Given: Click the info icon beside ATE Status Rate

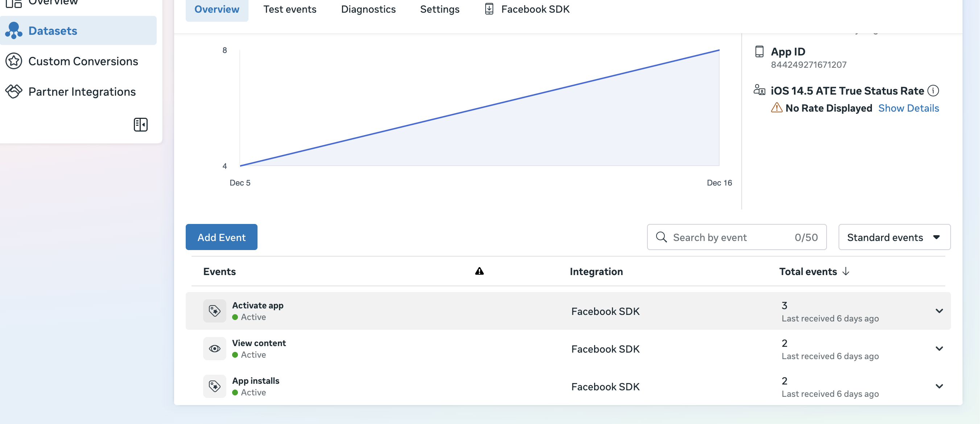Looking at the screenshot, I should [933, 91].
